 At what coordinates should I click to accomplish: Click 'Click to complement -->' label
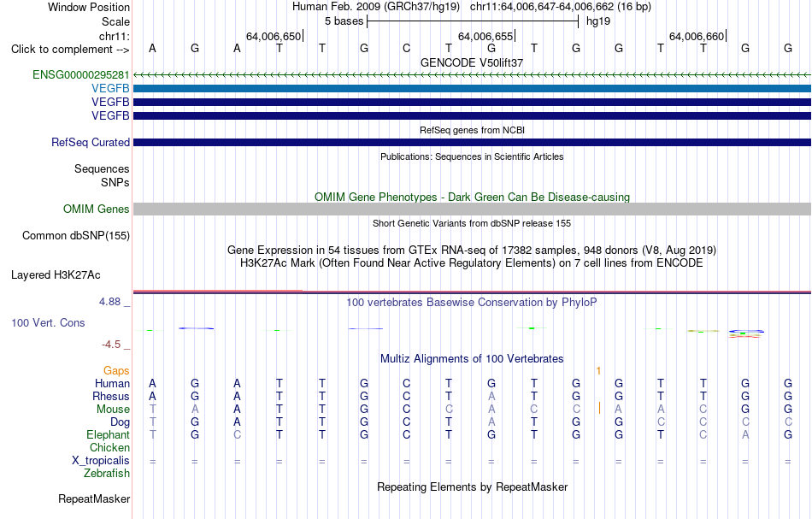coord(70,50)
